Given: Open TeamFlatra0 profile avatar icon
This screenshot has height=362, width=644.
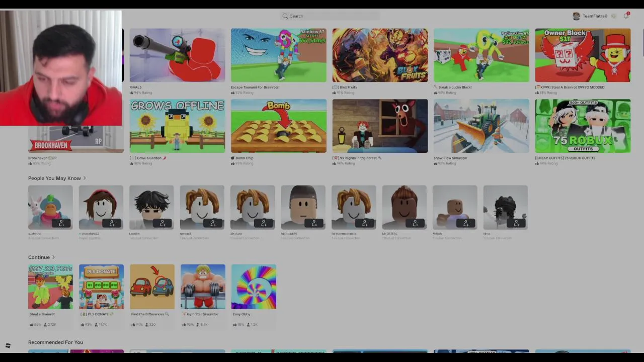Looking at the screenshot, I should 576,16.
